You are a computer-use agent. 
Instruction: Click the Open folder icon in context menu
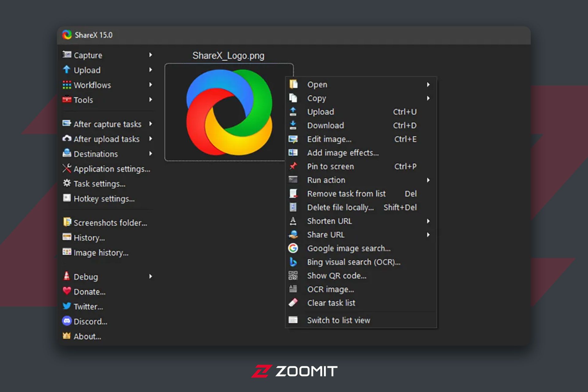click(293, 84)
